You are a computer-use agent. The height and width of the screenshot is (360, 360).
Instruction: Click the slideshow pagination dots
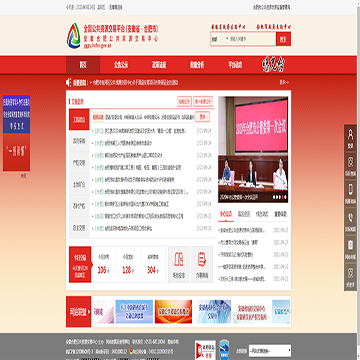tap(279, 197)
